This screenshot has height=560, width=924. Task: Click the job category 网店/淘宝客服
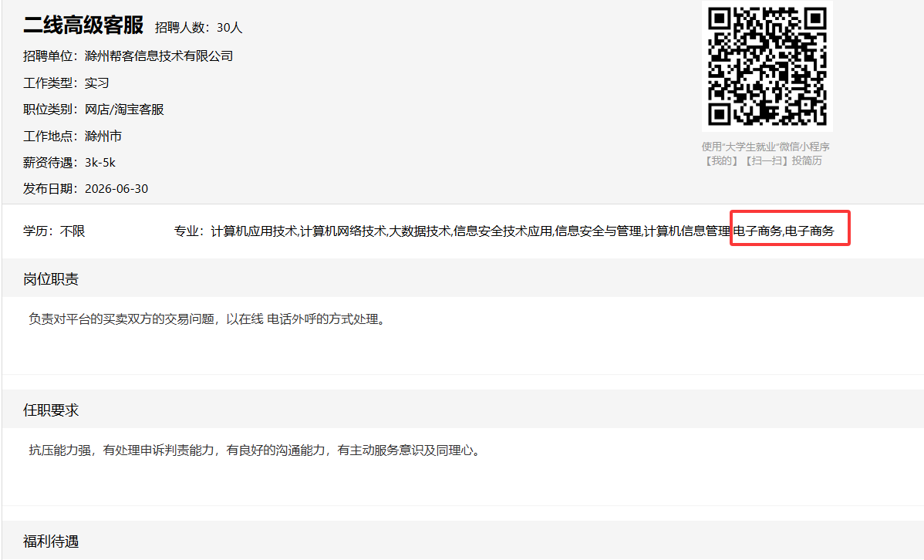click(x=124, y=110)
